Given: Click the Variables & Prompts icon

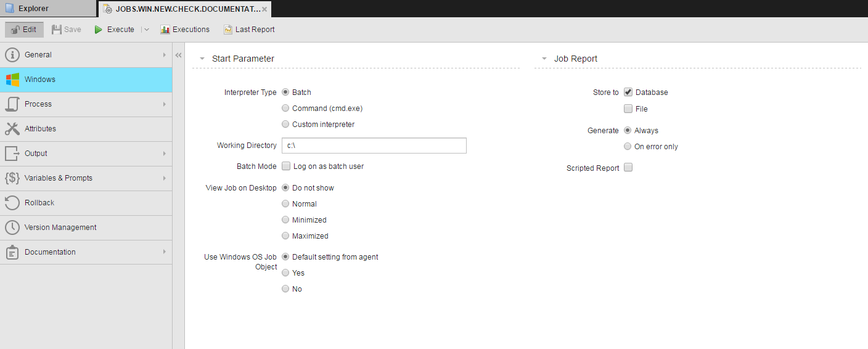Looking at the screenshot, I should click(x=12, y=178).
